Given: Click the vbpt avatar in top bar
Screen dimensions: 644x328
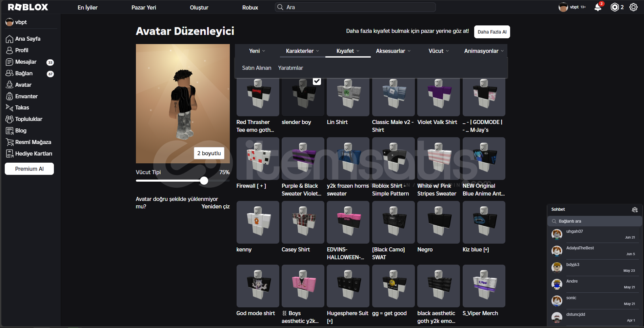Looking at the screenshot, I should (563, 7).
